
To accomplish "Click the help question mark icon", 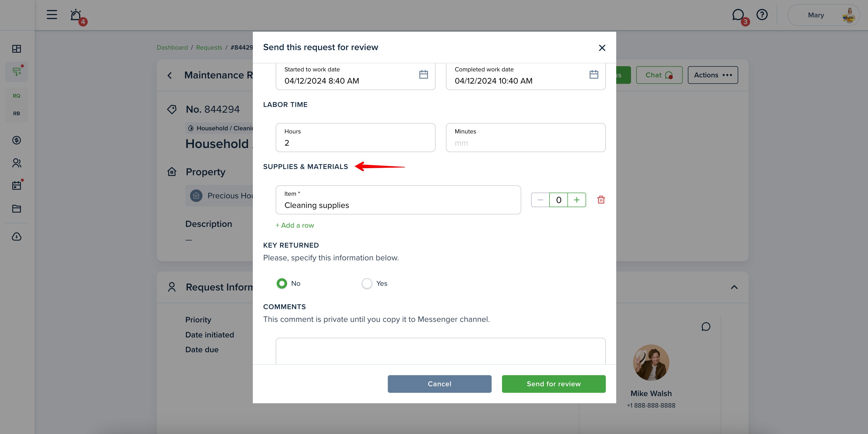I will click(762, 15).
